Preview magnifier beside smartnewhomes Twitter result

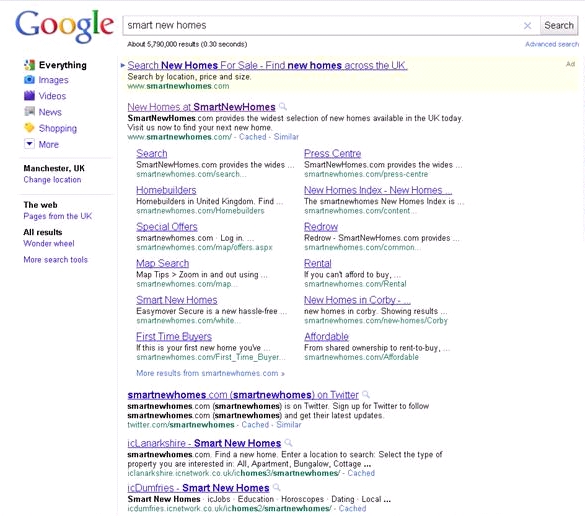point(366,394)
